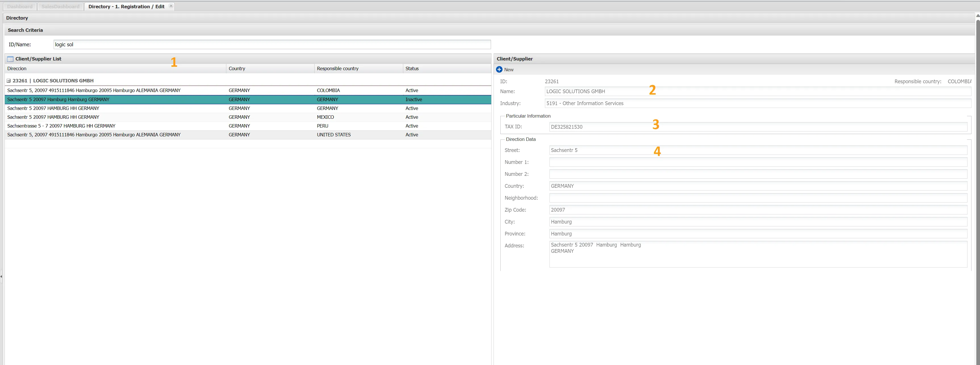Select the Directory - 1. Registration / Edit tab
The height and width of the screenshot is (365, 980).
click(126, 7)
